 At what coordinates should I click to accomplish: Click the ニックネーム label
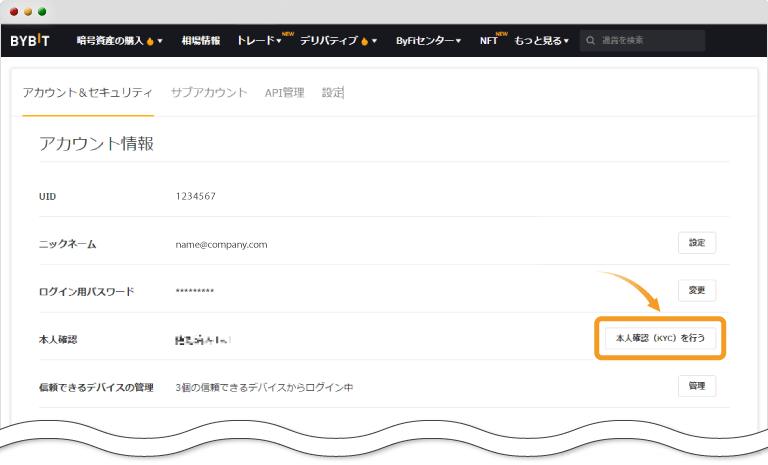(x=68, y=244)
